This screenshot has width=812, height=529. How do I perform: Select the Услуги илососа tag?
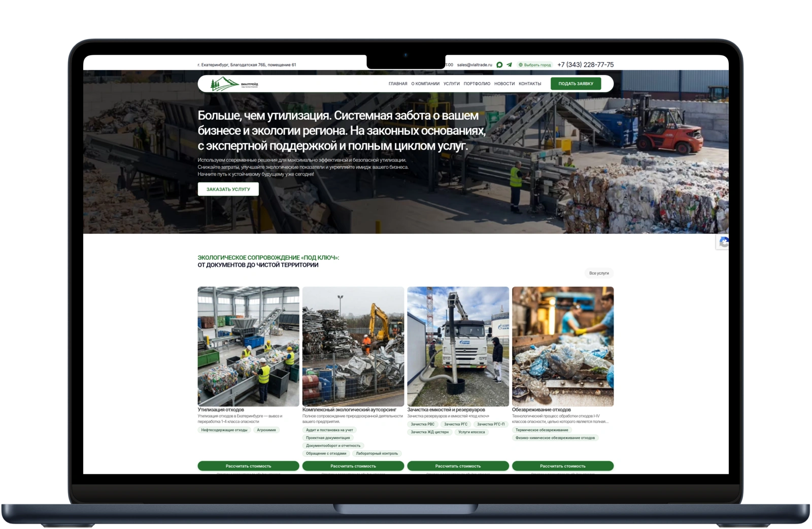tap(471, 432)
